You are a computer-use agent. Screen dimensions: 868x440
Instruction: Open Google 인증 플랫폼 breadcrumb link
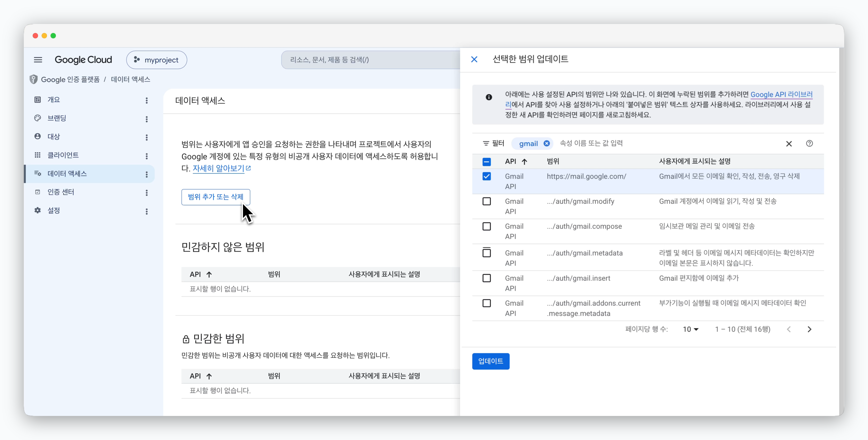[70, 79]
